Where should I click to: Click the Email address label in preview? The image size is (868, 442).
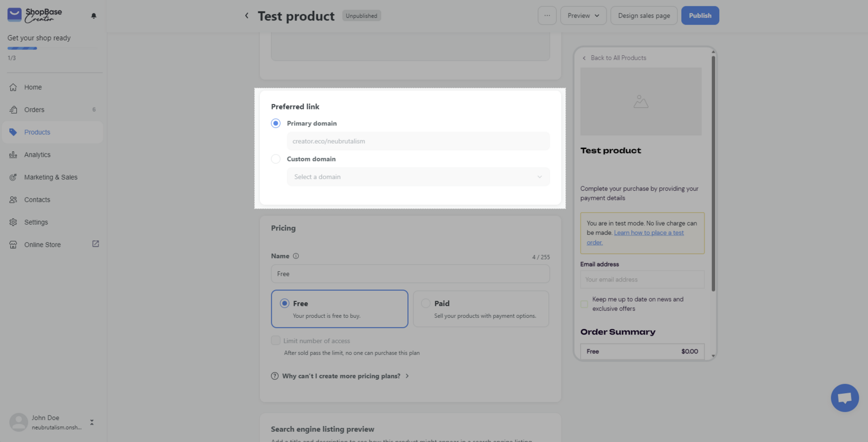click(x=599, y=264)
